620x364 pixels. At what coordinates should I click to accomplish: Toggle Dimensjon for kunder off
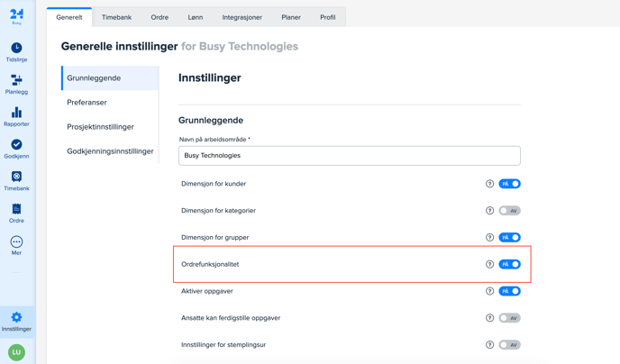click(x=509, y=184)
